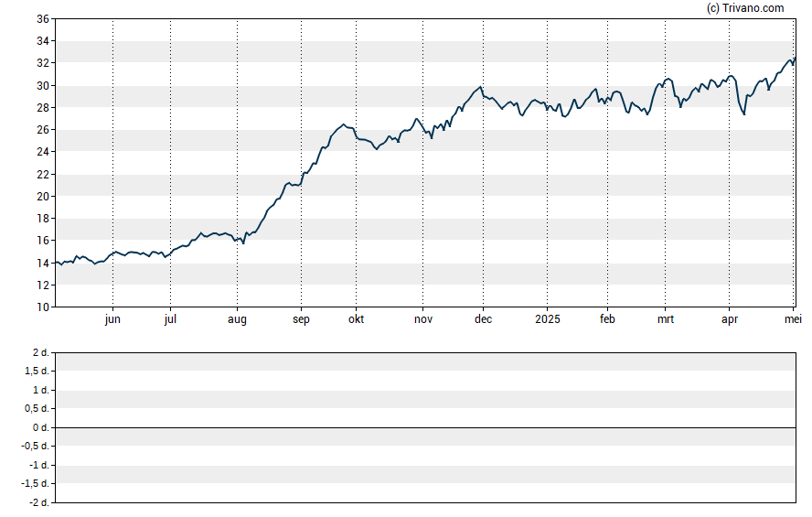Click the '0,5 d.' lower axis label
This screenshot has width=812, height=517.
[37, 409]
